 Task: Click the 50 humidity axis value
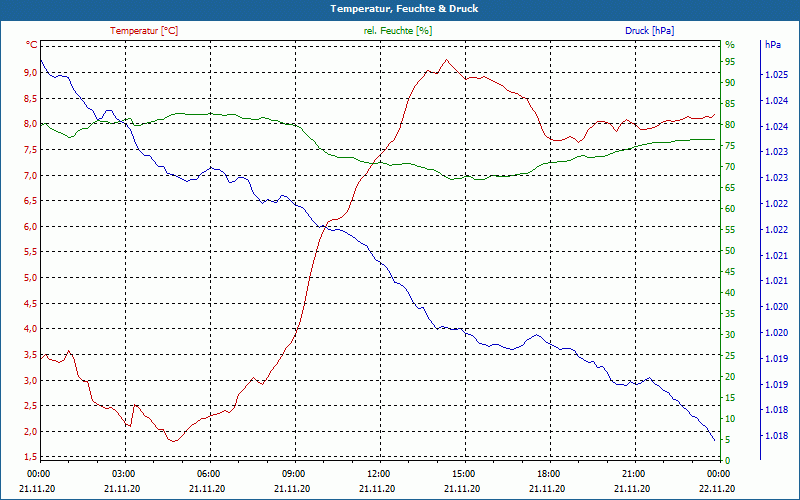(730, 251)
